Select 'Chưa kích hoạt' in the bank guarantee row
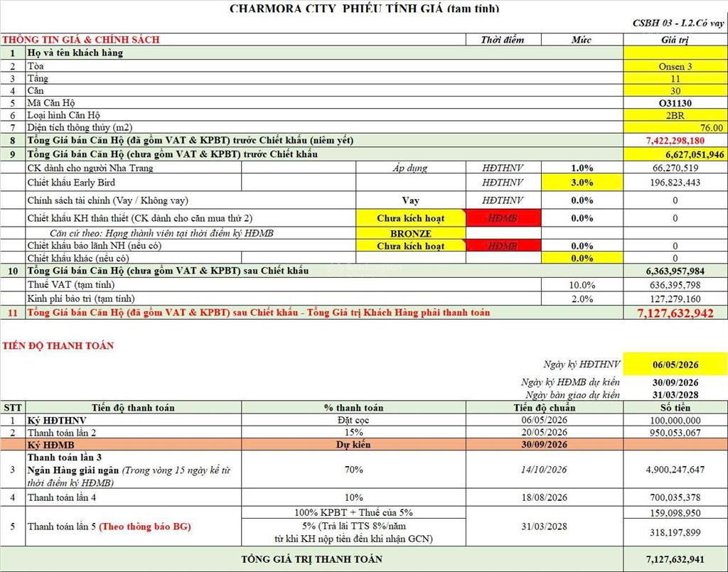The width and height of the screenshot is (728, 572). coord(410,246)
